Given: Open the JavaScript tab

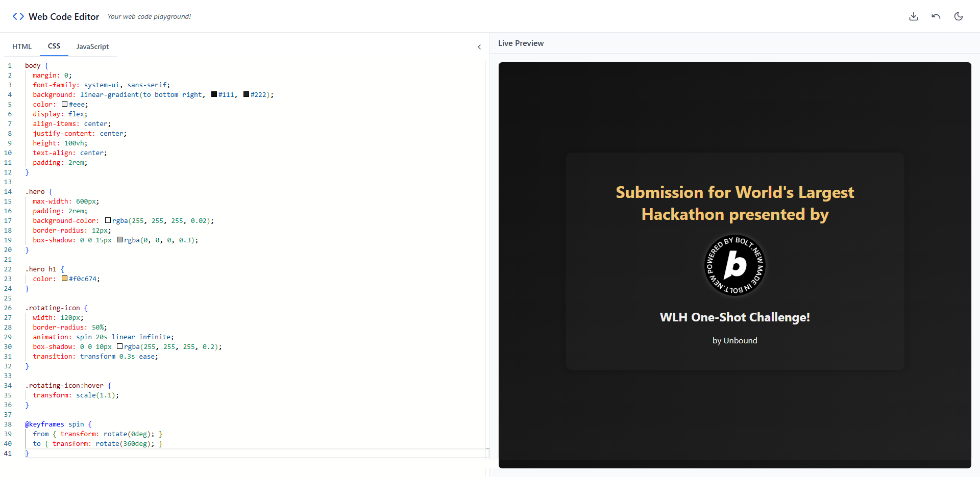Looking at the screenshot, I should pyautogui.click(x=92, y=46).
